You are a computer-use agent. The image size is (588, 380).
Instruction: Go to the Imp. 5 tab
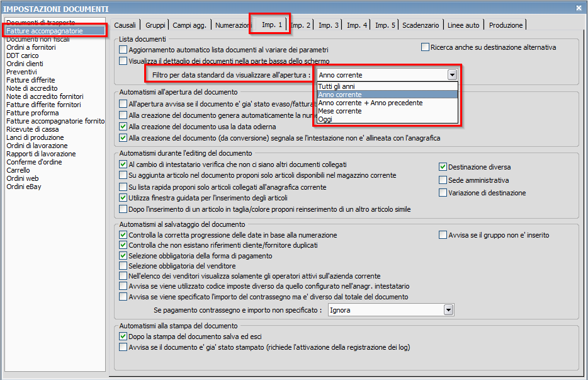click(x=385, y=25)
